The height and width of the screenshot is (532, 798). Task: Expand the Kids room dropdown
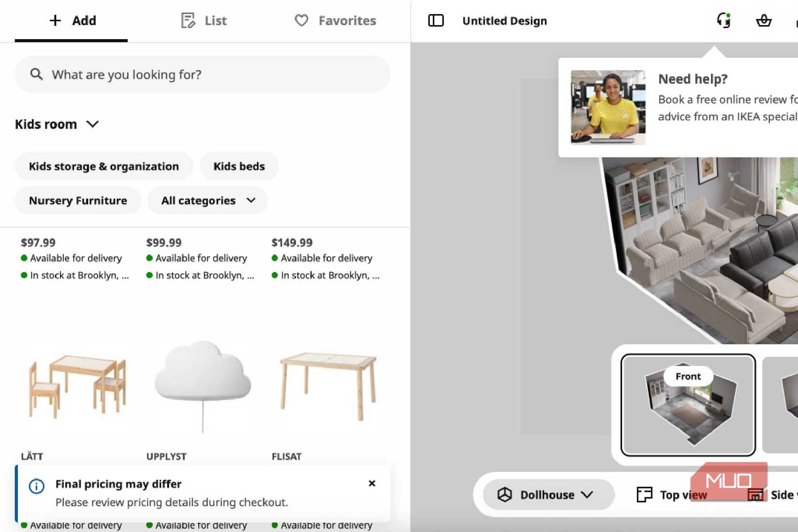(57, 124)
